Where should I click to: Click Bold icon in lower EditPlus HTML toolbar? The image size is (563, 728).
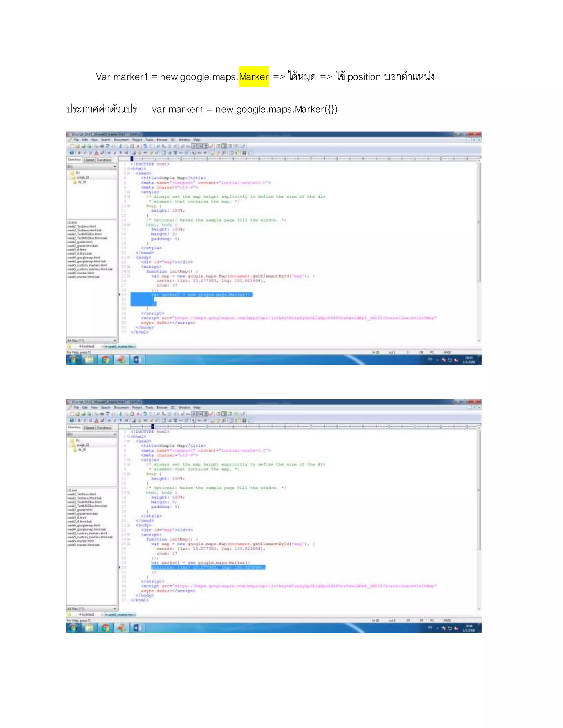79,420
